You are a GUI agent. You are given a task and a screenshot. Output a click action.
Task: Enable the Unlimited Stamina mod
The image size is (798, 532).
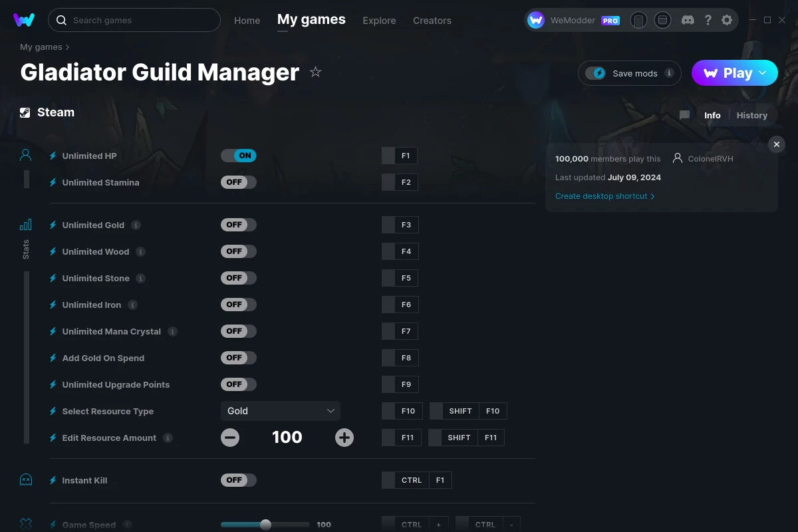pos(239,182)
